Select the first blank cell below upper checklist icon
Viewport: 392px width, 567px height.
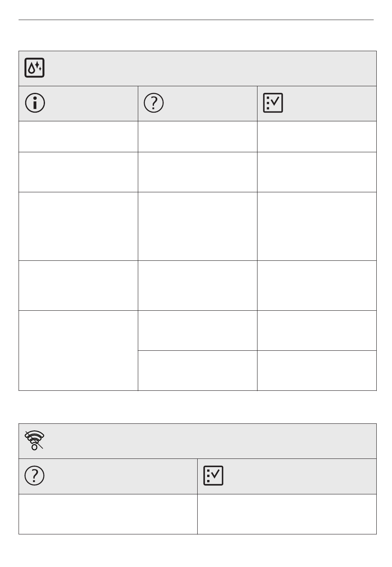317,137
